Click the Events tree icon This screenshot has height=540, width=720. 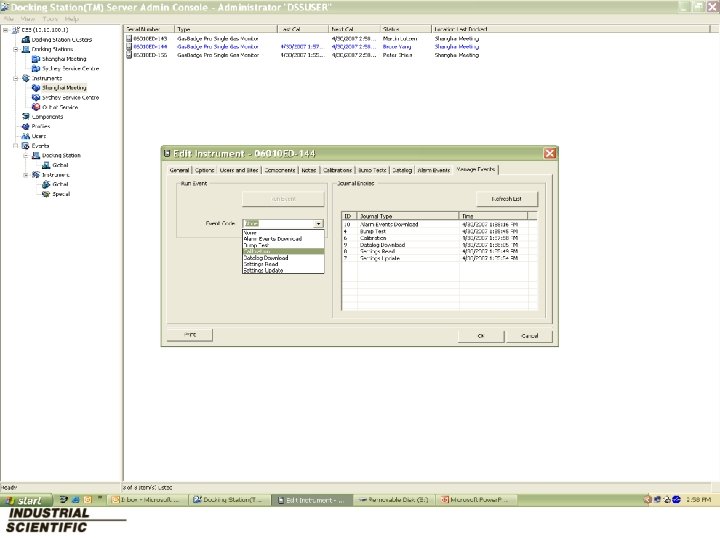(26, 146)
